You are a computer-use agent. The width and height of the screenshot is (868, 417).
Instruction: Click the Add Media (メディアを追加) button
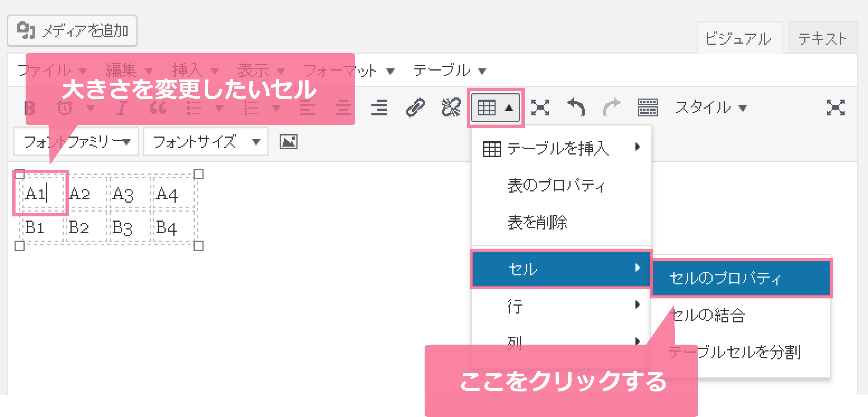click(x=72, y=31)
